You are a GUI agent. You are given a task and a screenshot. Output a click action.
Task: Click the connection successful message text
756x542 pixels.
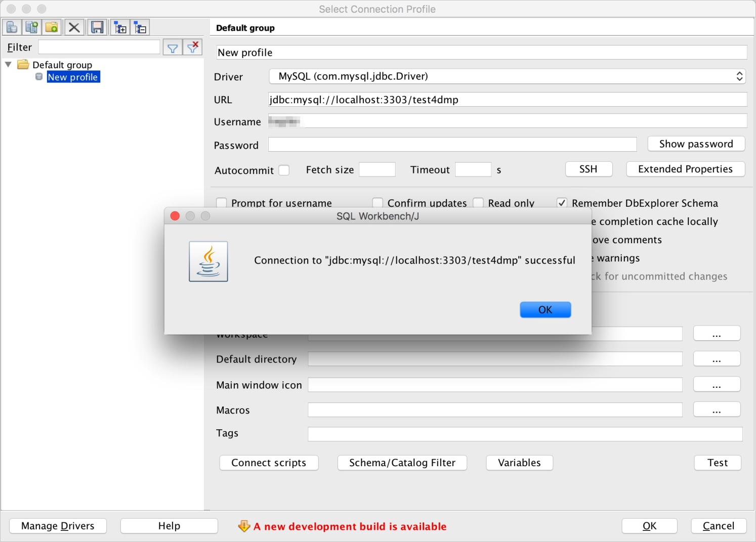tap(414, 260)
